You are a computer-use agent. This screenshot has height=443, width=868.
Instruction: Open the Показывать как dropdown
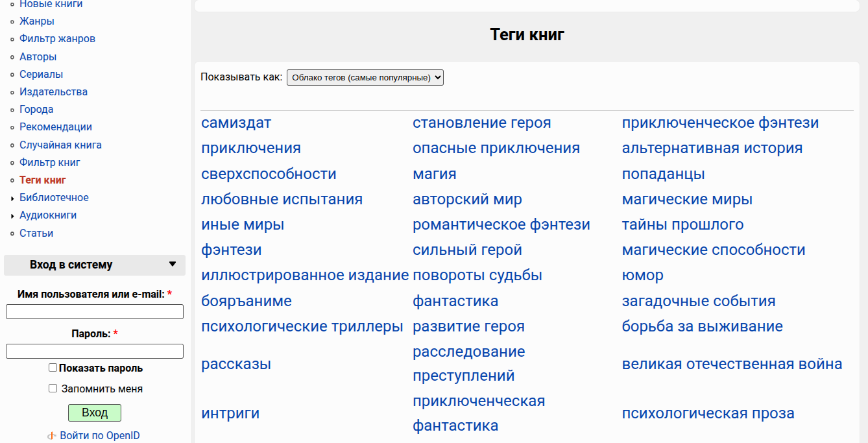click(x=365, y=78)
